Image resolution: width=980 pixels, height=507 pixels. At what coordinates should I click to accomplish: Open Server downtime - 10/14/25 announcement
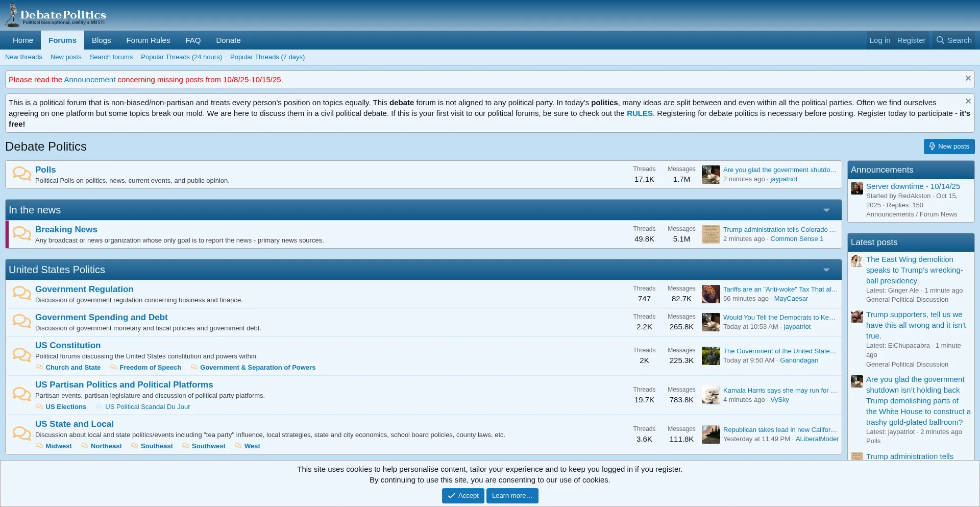[x=913, y=186]
